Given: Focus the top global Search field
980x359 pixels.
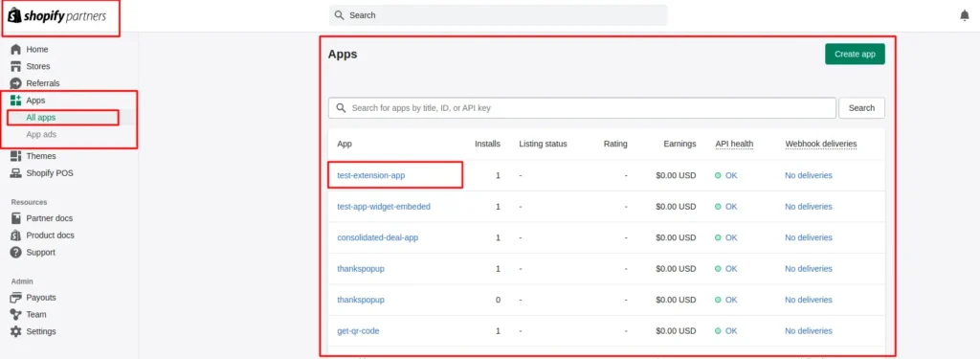Looking at the screenshot, I should point(498,15).
